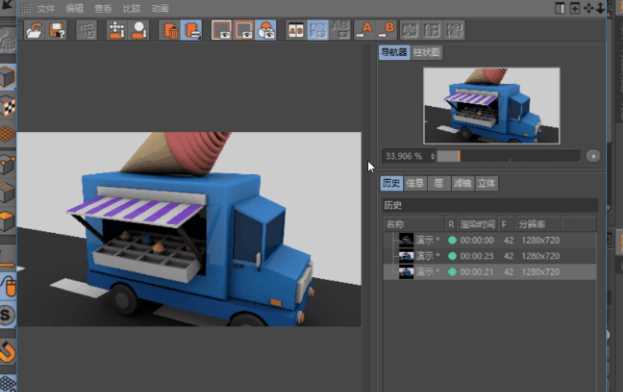Expand the first history tree entry

pyautogui.click(x=394, y=240)
